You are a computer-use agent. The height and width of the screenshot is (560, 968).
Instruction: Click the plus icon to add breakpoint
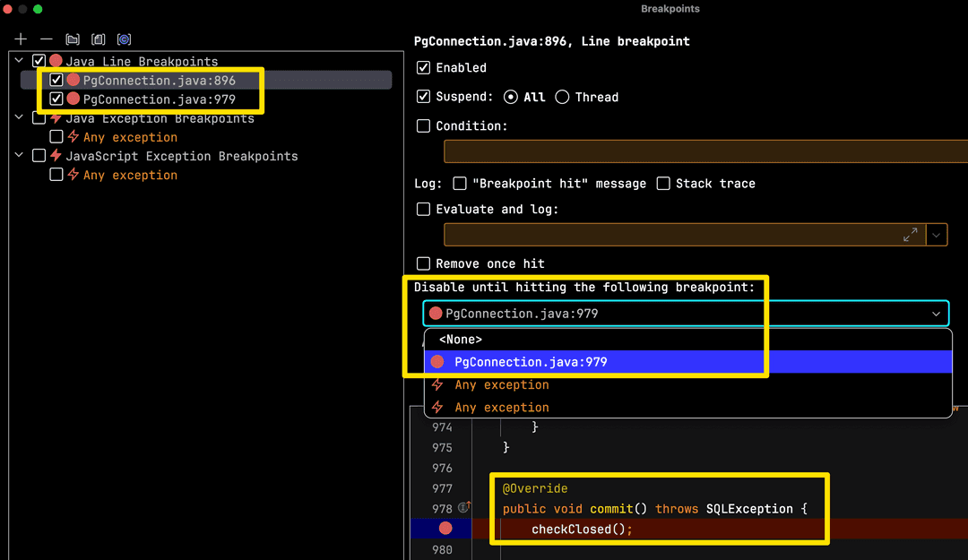point(21,39)
